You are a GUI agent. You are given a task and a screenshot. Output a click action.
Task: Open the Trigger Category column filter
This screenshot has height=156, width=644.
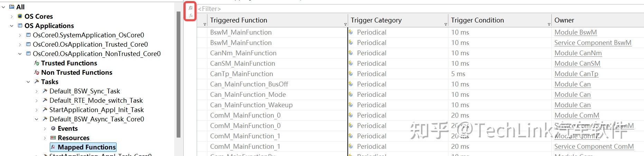(x=345, y=24)
